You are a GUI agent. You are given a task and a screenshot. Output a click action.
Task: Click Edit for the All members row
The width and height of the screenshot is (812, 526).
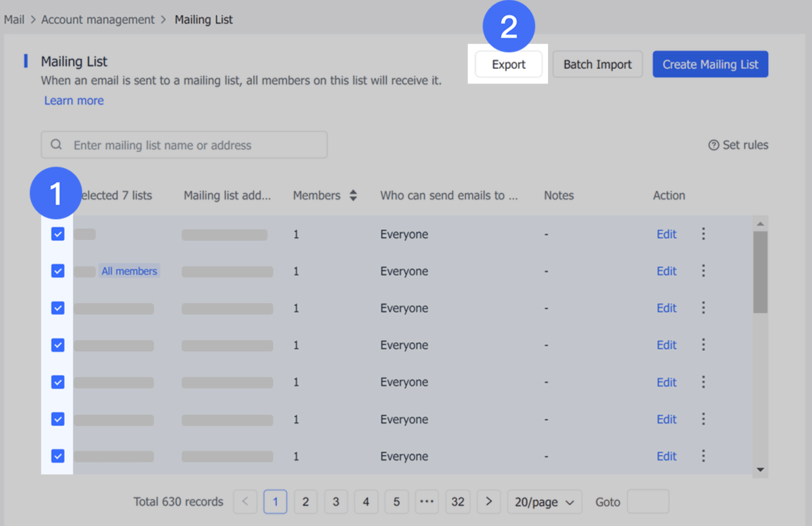(x=667, y=271)
